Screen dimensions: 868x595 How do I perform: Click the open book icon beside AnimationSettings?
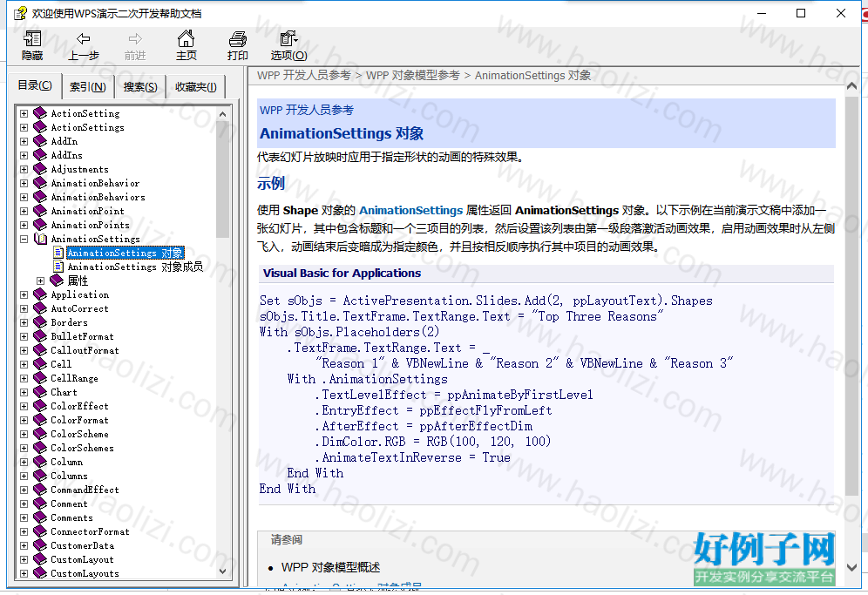click(x=40, y=239)
